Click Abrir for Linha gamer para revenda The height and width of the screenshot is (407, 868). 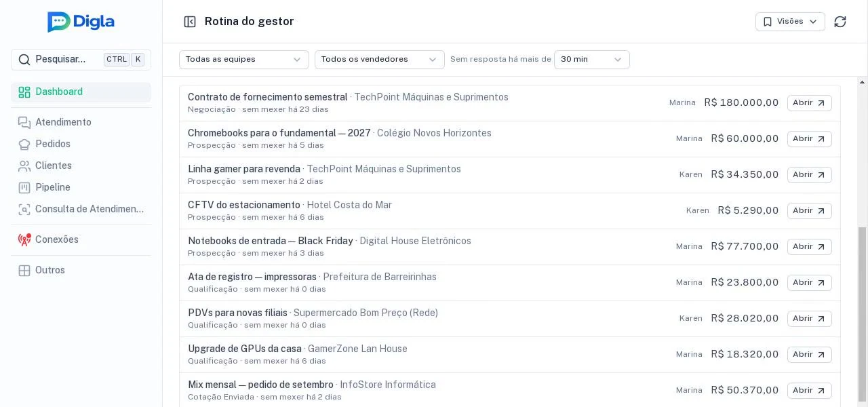point(810,175)
